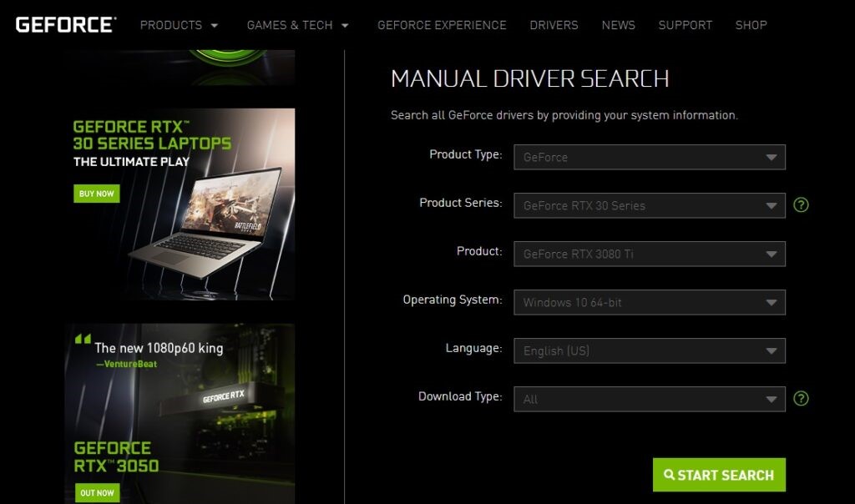Open the Product Type dropdown

(650, 157)
